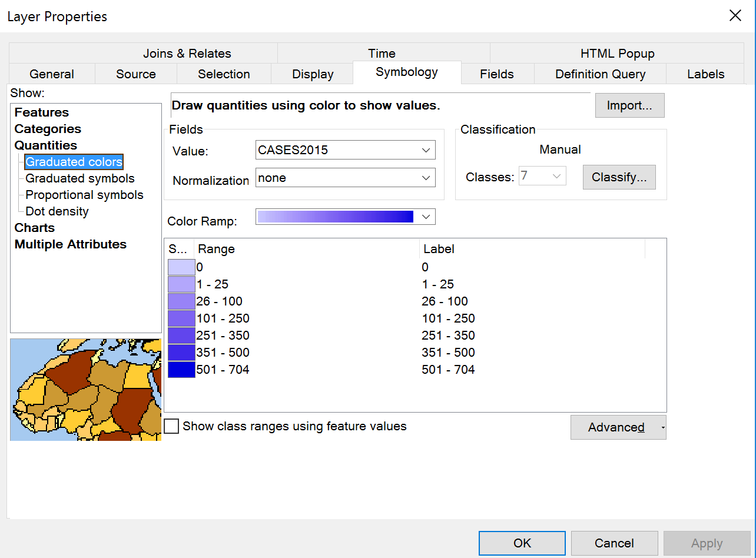Click the symbol swatch for 351 - 500
Image resolution: width=756 pixels, height=558 pixels.
coord(181,353)
